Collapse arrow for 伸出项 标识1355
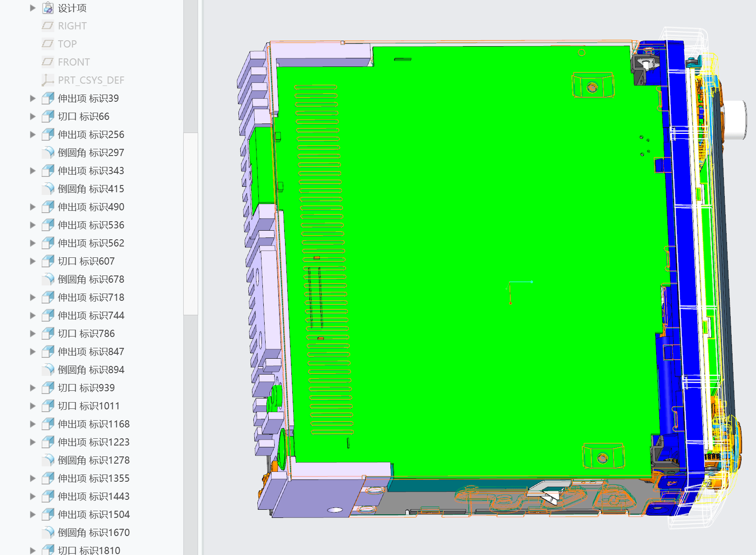 (x=33, y=478)
